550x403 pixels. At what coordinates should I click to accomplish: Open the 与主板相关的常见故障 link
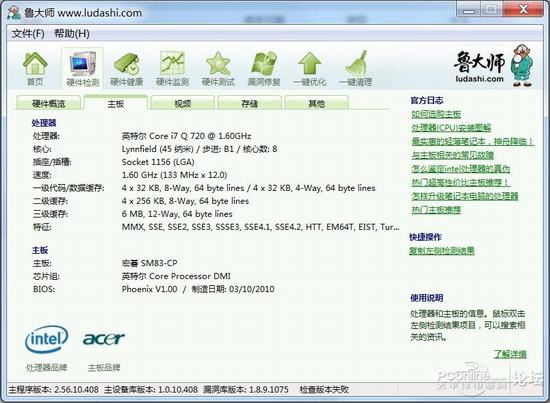click(452, 155)
